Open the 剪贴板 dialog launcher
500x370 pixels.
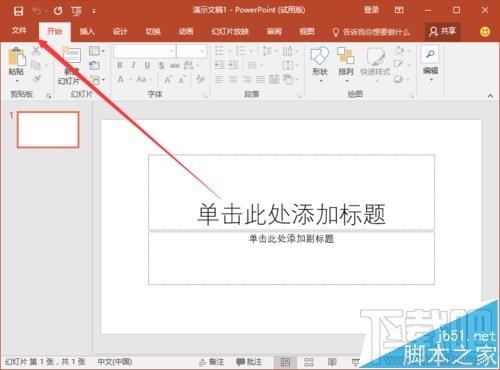[x=49, y=96]
